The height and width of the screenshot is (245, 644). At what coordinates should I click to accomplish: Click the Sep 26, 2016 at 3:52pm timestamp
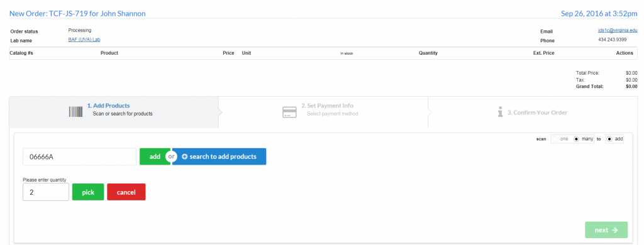point(599,14)
